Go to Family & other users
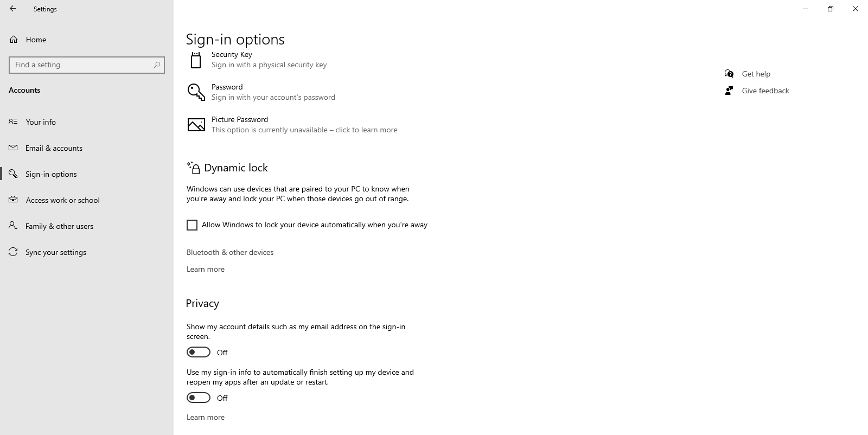 (59, 226)
